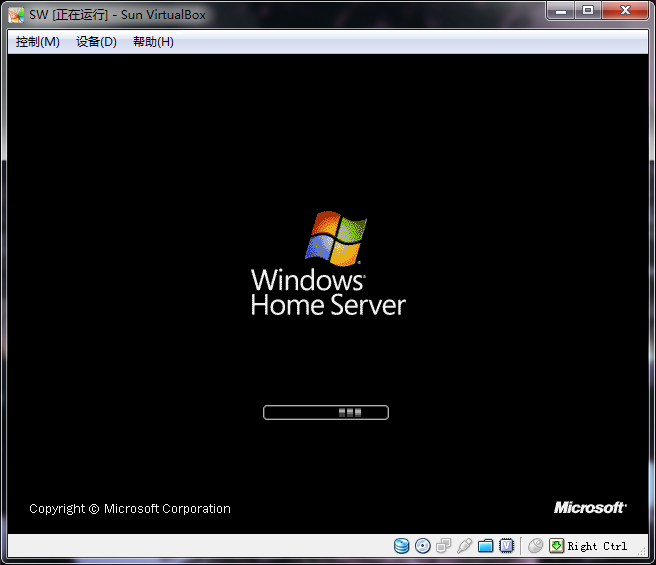Image resolution: width=656 pixels, height=565 pixels.
Task: Click the Windows Home Server flag logo
Action: (336, 239)
